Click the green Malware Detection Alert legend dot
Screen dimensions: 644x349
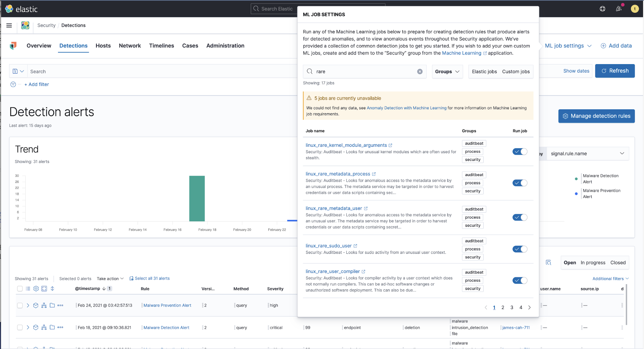point(576,179)
